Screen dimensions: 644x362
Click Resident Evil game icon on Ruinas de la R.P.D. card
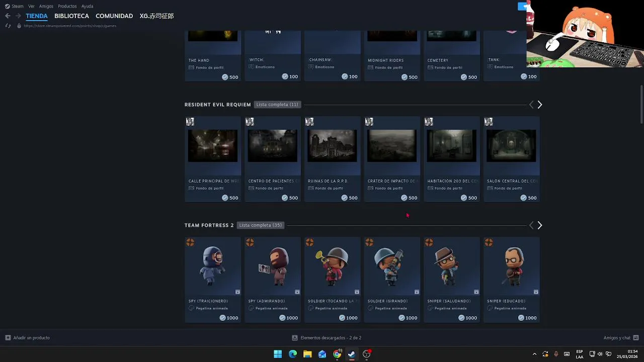[x=309, y=122]
